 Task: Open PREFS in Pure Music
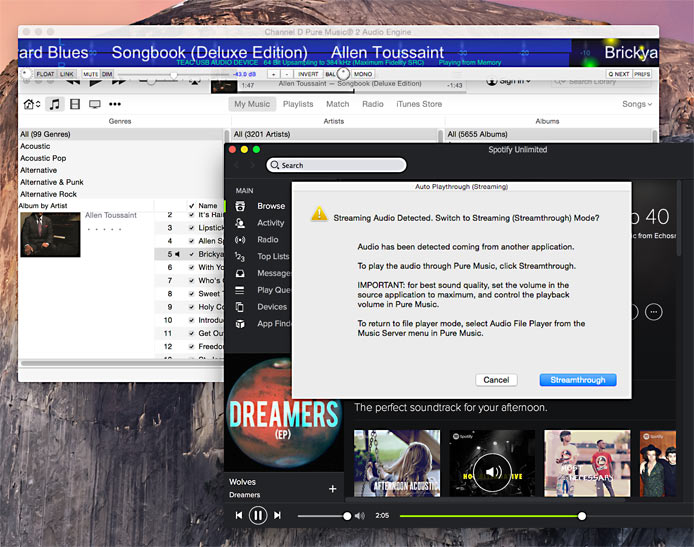tap(642, 74)
